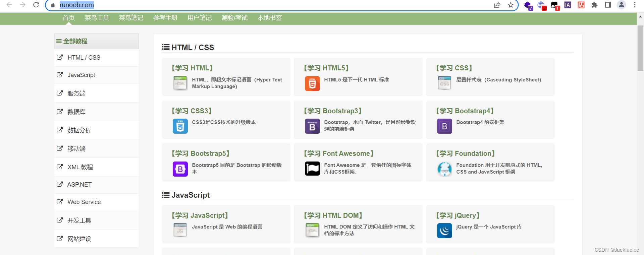This screenshot has height=255, width=644.
Task: Open 参考手册 in the navigation bar
Action: (165, 18)
